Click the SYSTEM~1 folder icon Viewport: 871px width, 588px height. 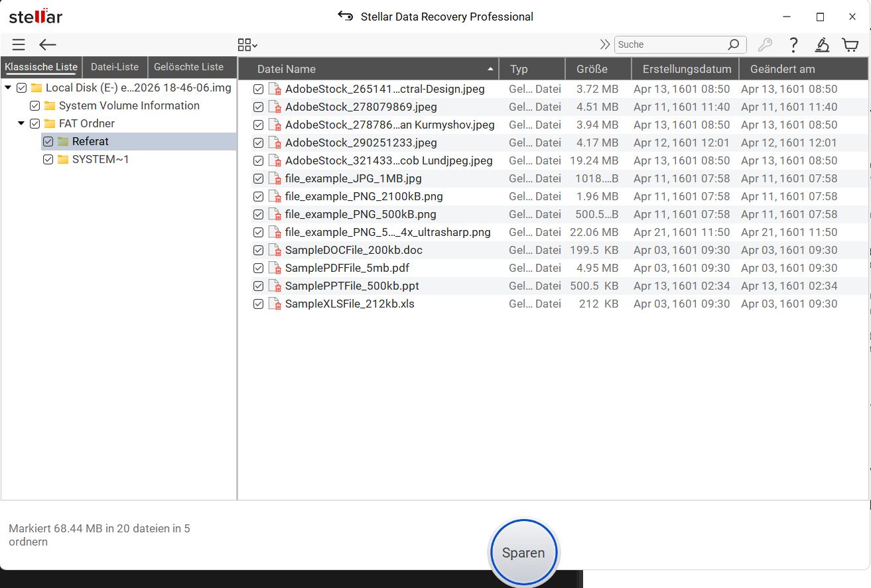click(x=63, y=159)
